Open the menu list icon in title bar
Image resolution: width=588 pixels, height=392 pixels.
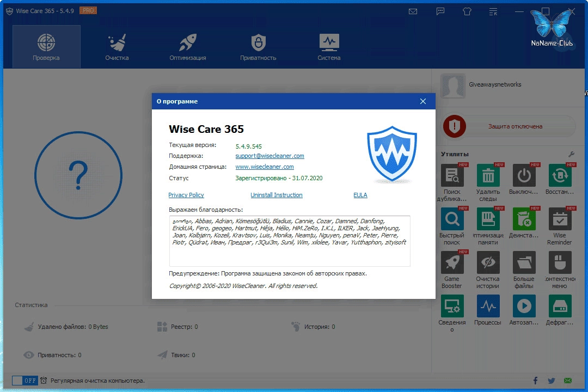[493, 11]
